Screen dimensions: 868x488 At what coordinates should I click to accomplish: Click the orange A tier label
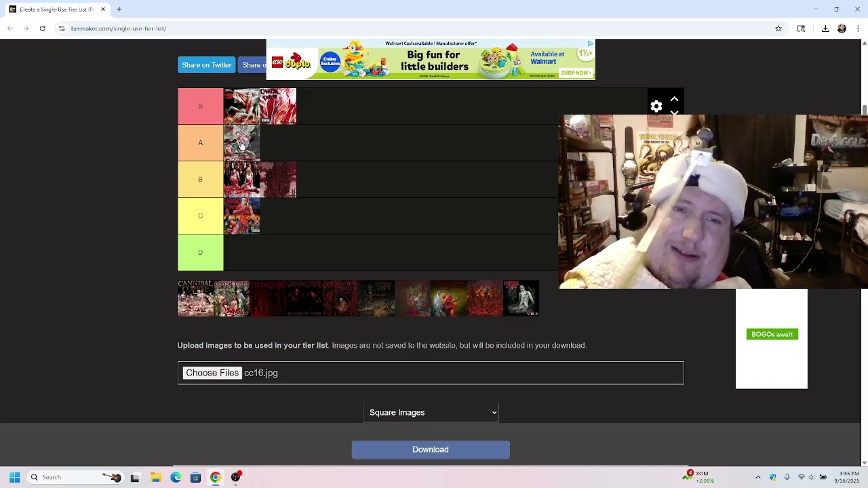coord(200,143)
